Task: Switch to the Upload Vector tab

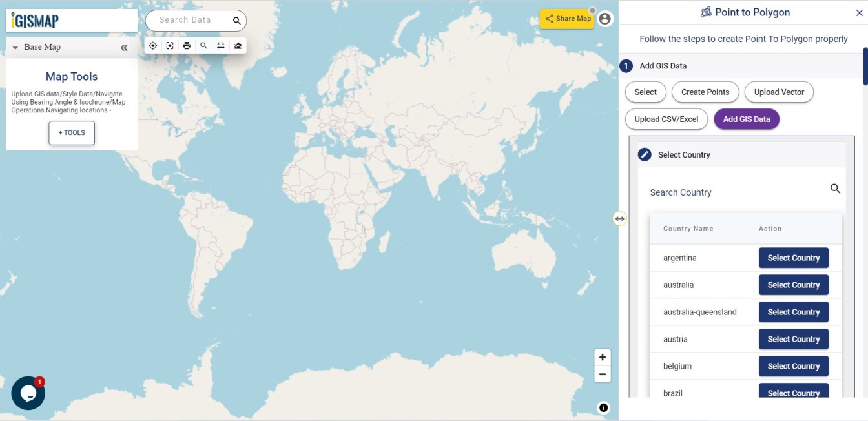Action: (x=779, y=92)
